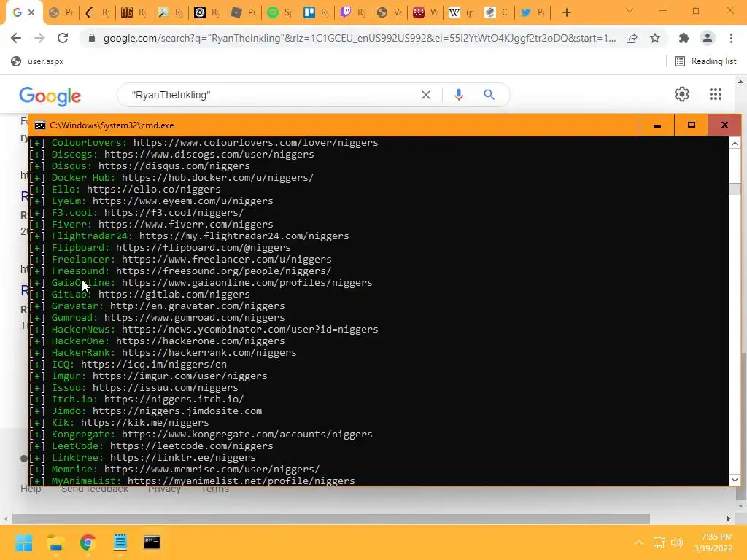Open Google apps grid
This screenshot has height=560, width=747.
[716, 94]
